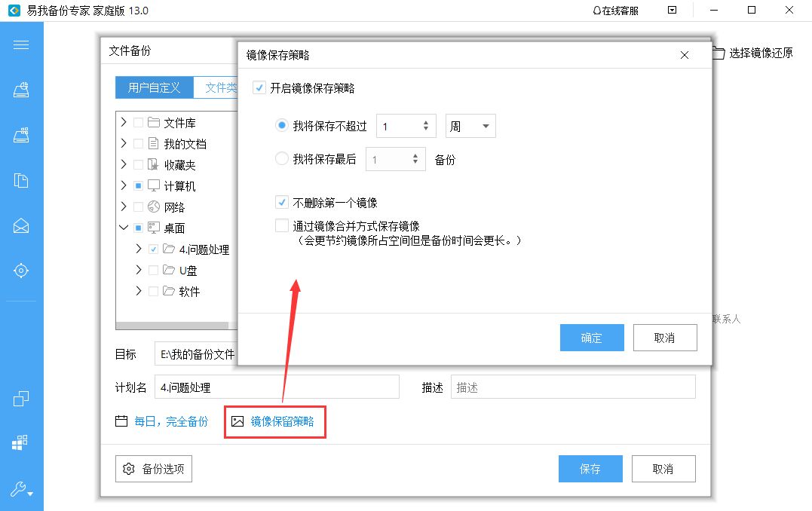Click the 我的文档 document icon

153,143
